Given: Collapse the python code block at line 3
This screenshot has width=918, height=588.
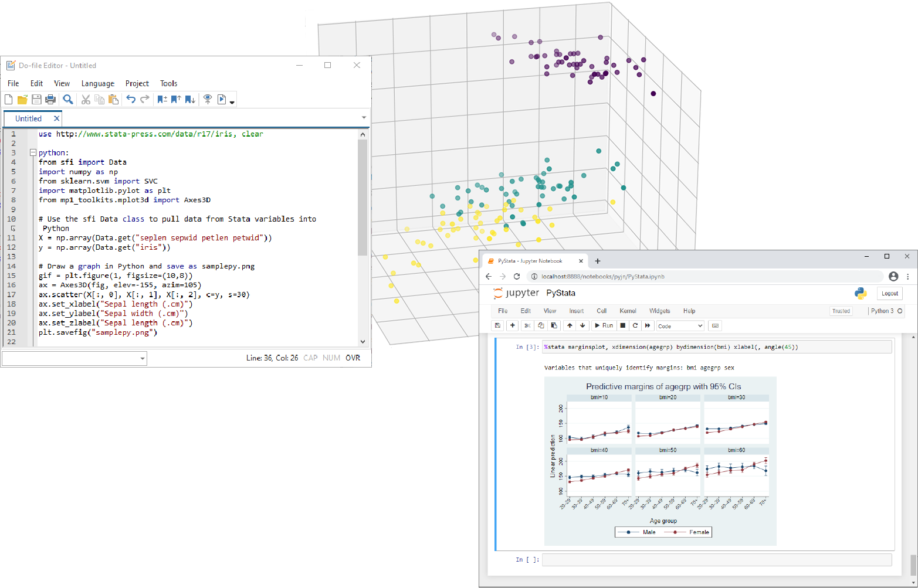Looking at the screenshot, I should pos(33,152).
